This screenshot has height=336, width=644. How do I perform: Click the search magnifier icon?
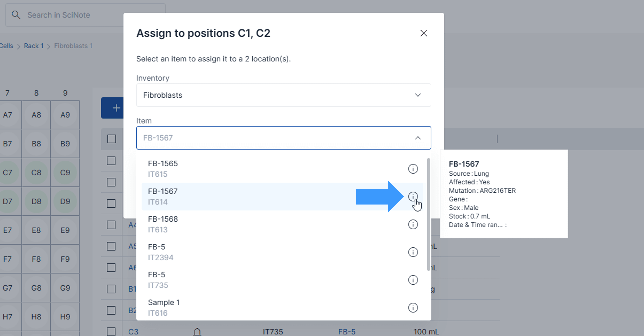coord(16,15)
